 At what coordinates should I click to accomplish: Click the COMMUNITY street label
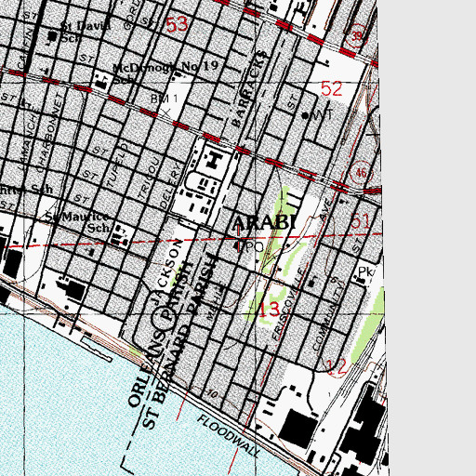pos(329,315)
